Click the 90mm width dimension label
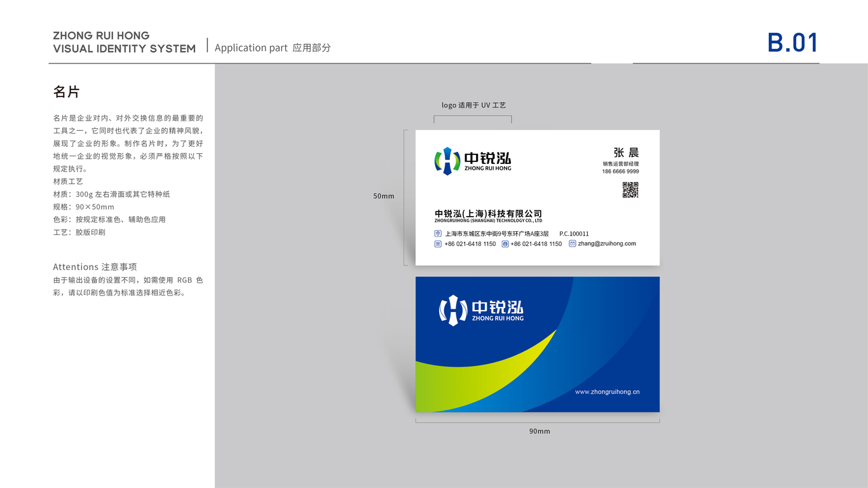Image resolution: width=868 pixels, height=488 pixels. pyautogui.click(x=539, y=431)
